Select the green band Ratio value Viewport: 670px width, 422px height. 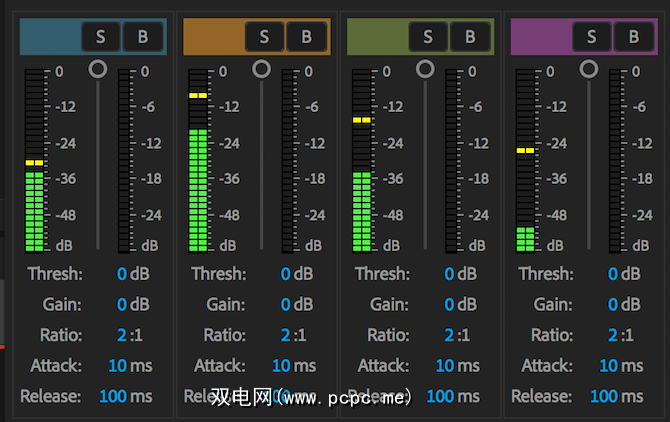tap(450, 335)
